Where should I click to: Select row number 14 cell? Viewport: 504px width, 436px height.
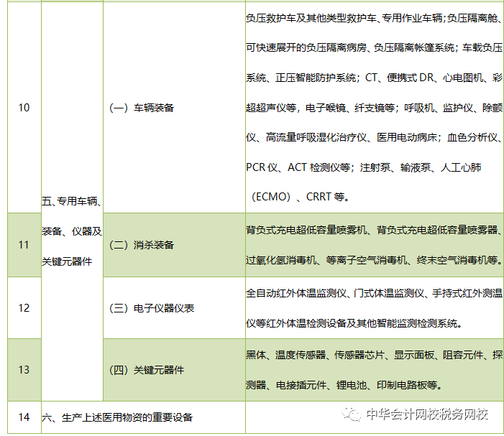(24, 417)
